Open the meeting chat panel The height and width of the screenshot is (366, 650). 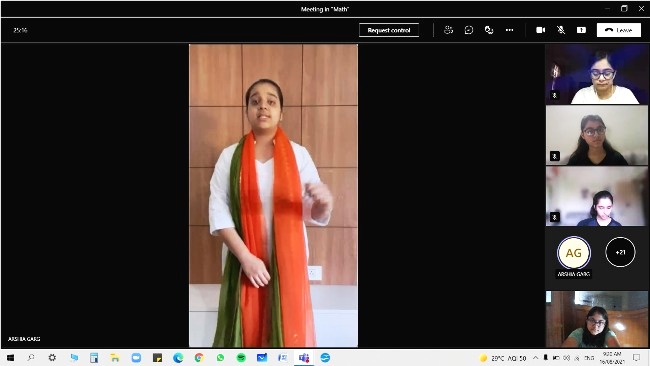469,30
